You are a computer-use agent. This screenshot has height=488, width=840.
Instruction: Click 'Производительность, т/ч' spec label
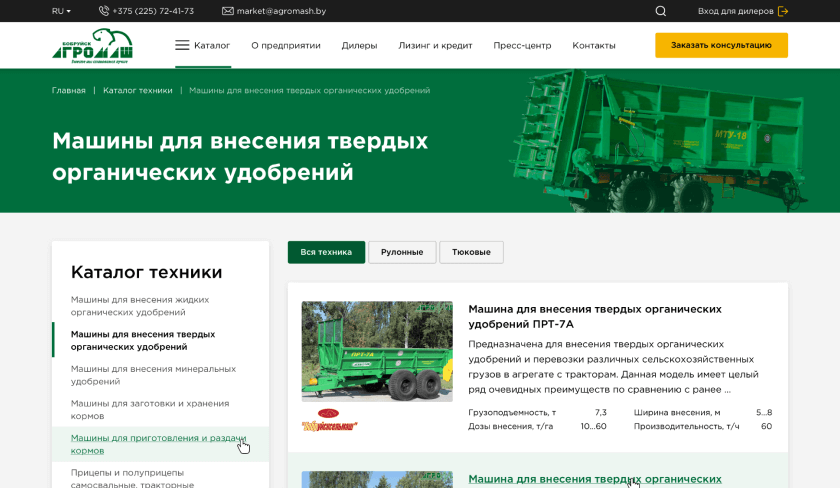click(686, 426)
